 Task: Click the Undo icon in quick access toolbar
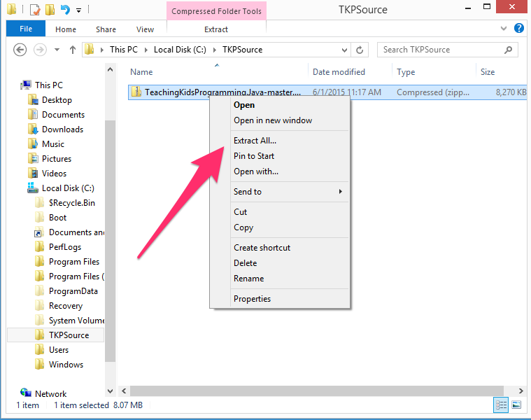tap(65, 10)
